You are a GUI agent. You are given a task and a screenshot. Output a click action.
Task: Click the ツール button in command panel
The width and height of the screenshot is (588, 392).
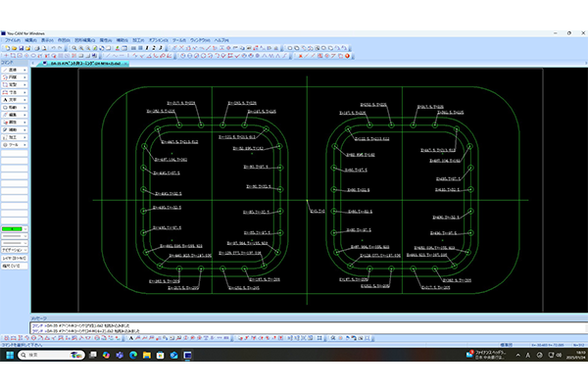(x=15, y=145)
